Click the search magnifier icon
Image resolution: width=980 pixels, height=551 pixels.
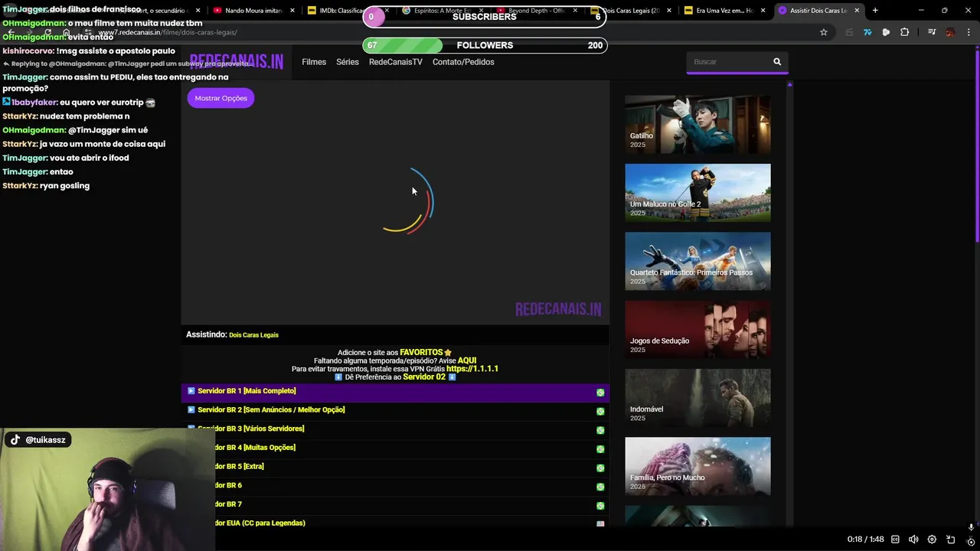(777, 62)
